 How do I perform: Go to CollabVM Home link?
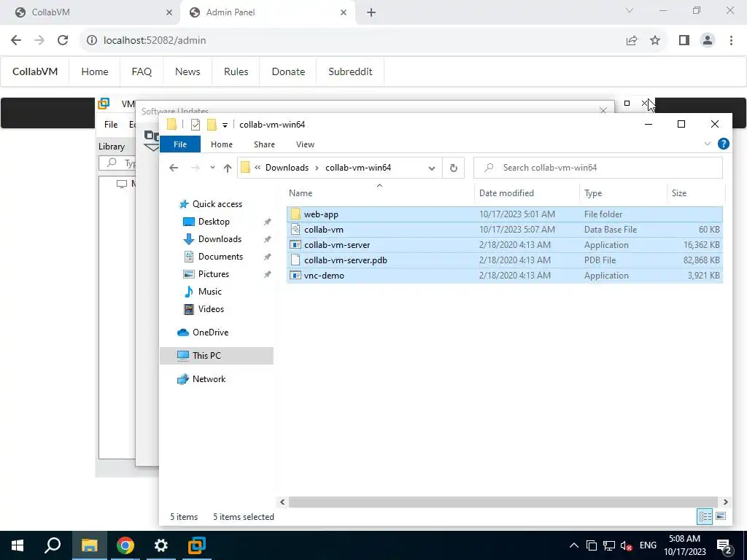[95, 71]
